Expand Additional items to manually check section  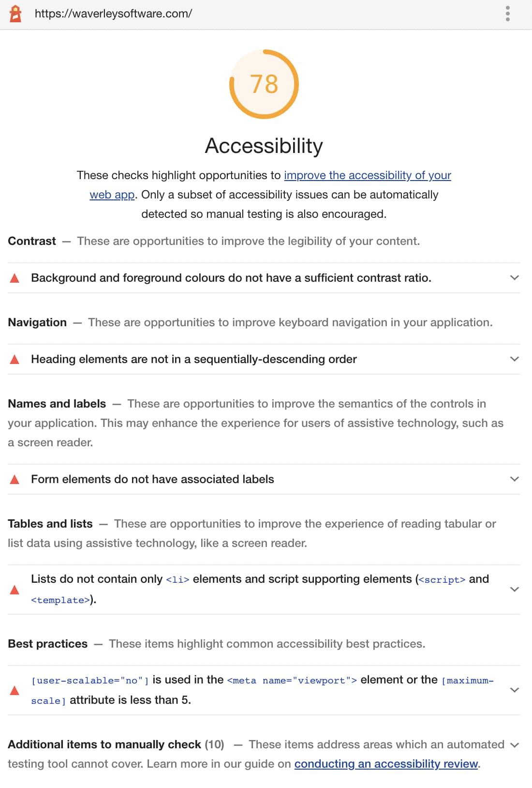[x=514, y=745]
